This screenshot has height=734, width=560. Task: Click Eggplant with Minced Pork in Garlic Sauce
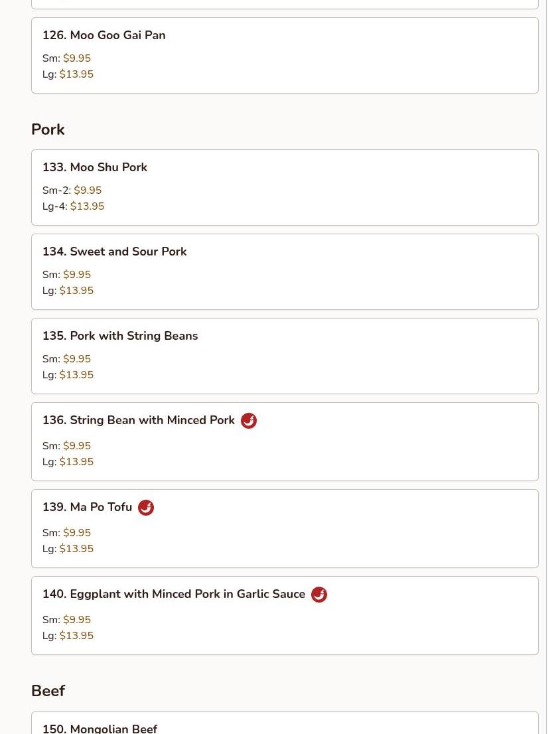174,594
